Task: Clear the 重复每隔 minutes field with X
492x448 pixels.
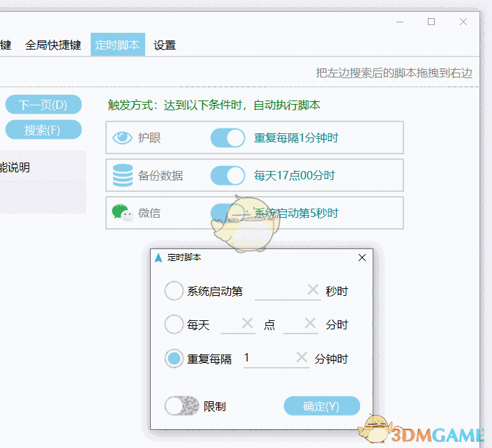Action: [x=301, y=357]
